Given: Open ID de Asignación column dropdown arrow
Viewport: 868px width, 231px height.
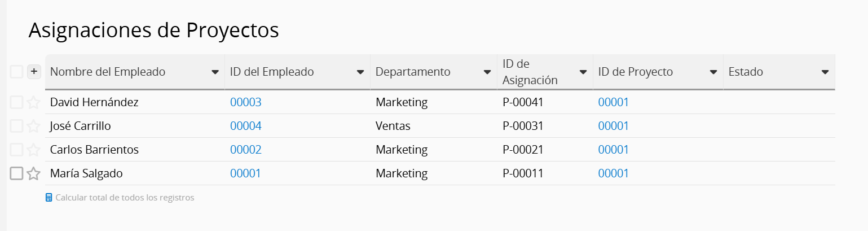Looking at the screenshot, I should (583, 72).
